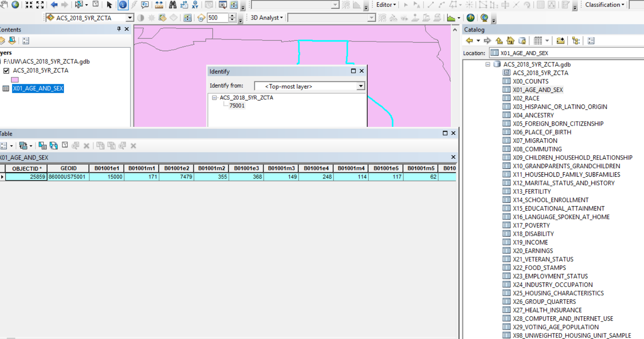Collapse ACS_2018_5YR_ZCTA.gdb in Catalog tree
This screenshot has height=339, width=644.
click(488, 64)
